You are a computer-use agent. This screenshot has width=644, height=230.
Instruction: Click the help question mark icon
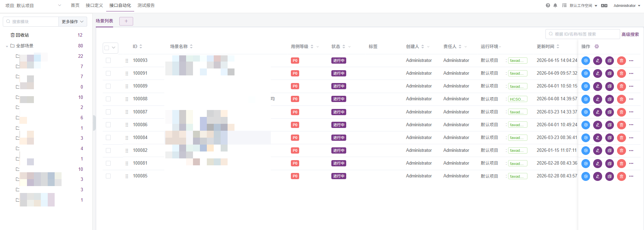pos(548,6)
